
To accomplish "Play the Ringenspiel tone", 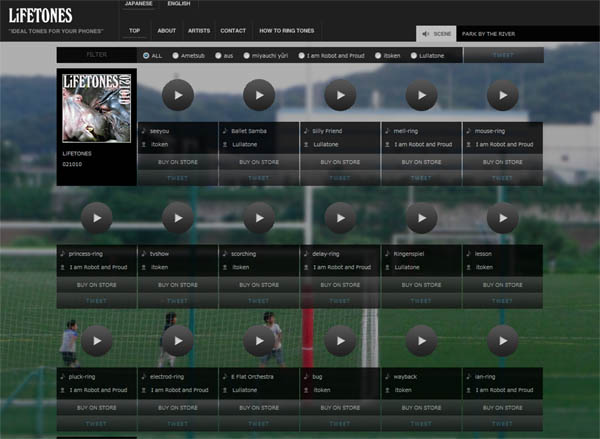I will [x=421, y=218].
